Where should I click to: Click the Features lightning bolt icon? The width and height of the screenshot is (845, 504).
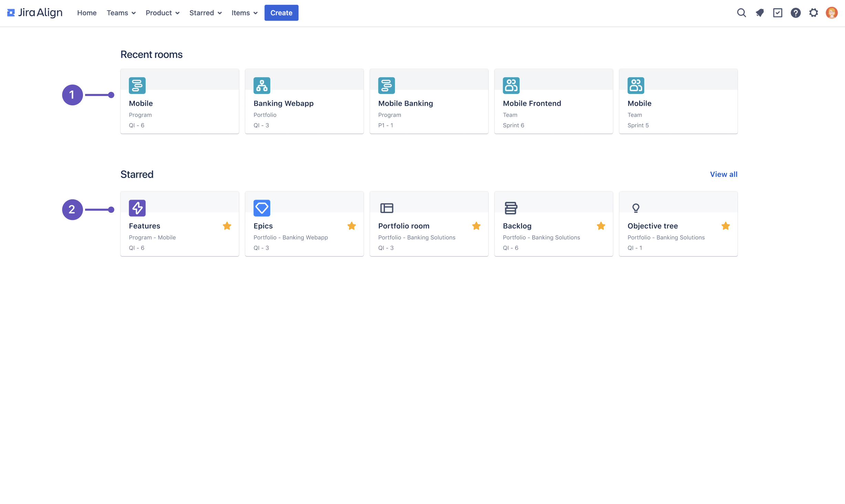[x=137, y=208]
